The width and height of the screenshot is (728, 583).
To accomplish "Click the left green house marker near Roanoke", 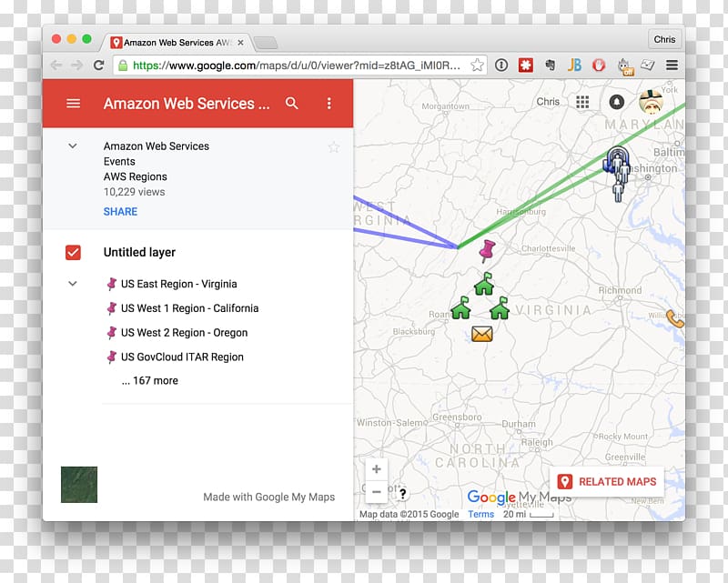I will 460,307.
